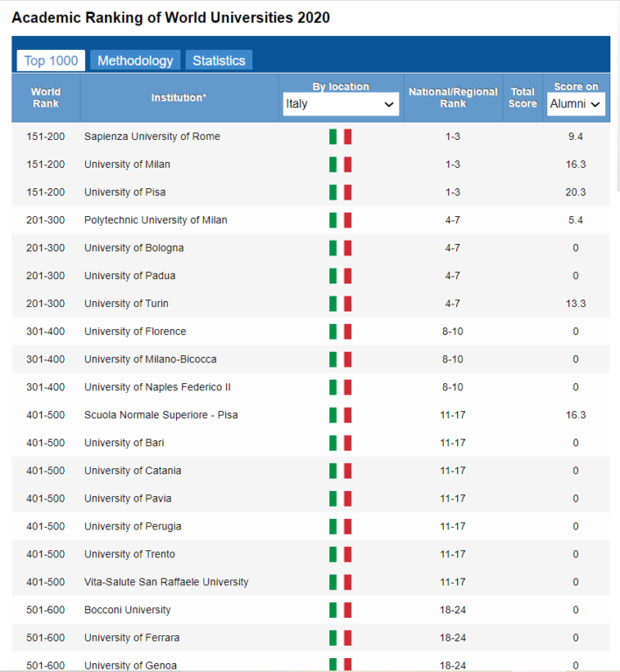Click the Italian flag beside Sapienza University of Rome

pyautogui.click(x=341, y=136)
